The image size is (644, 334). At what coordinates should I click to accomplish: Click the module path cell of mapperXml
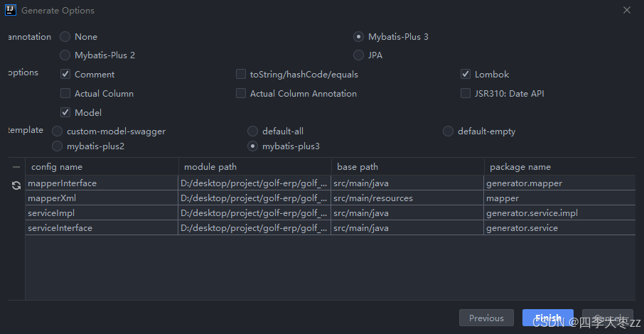click(254, 198)
